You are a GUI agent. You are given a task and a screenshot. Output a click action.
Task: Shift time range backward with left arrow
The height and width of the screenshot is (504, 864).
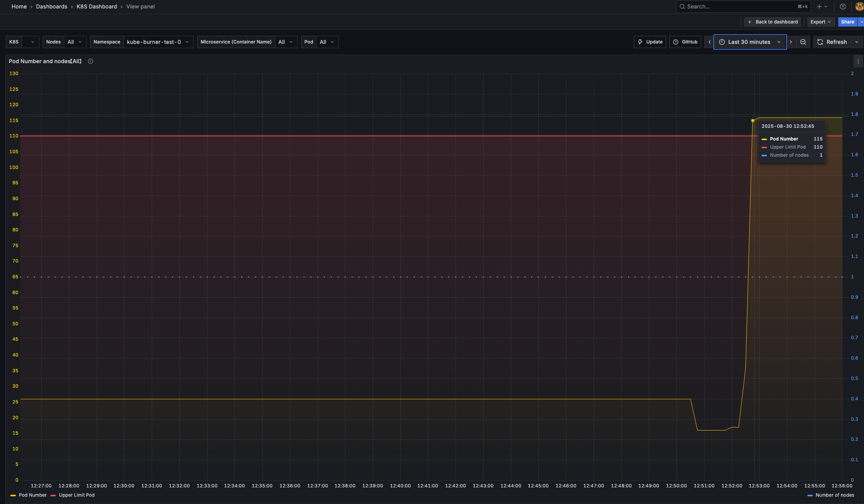[709, 42]
